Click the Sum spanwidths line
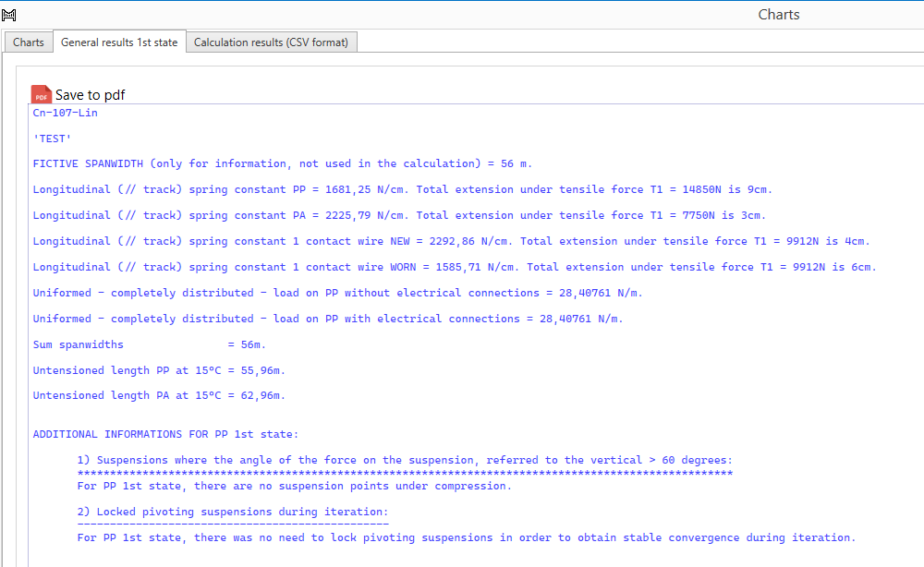The image size is (924, 567). pyautogui.click(x=149, y=344)
